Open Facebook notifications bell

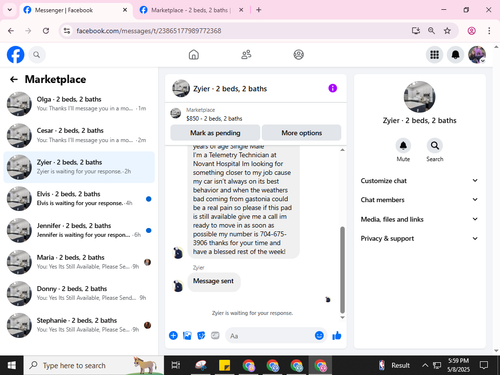[x=455, y=55]
